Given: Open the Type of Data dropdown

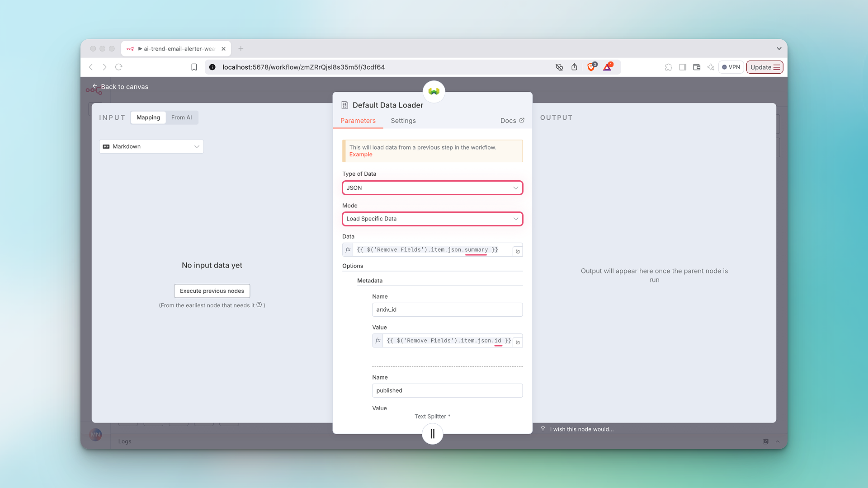Looking at the screenshot, I should 433,188.
